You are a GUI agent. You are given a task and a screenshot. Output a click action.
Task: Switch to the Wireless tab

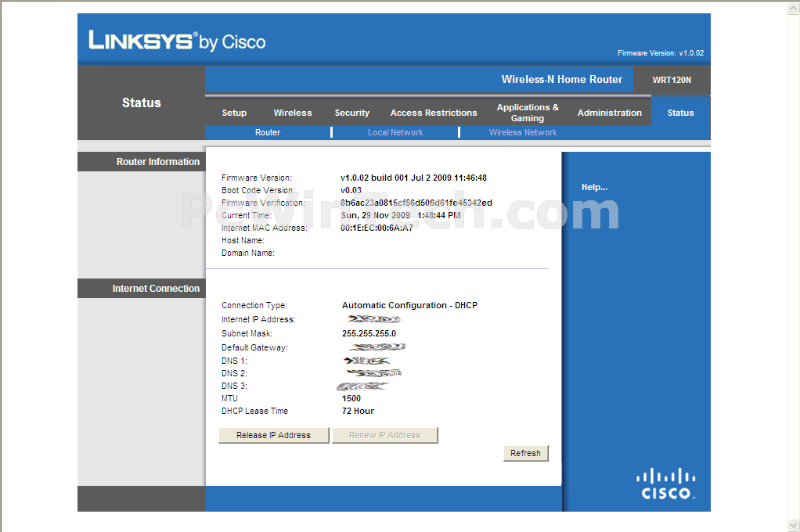[292, 113]
